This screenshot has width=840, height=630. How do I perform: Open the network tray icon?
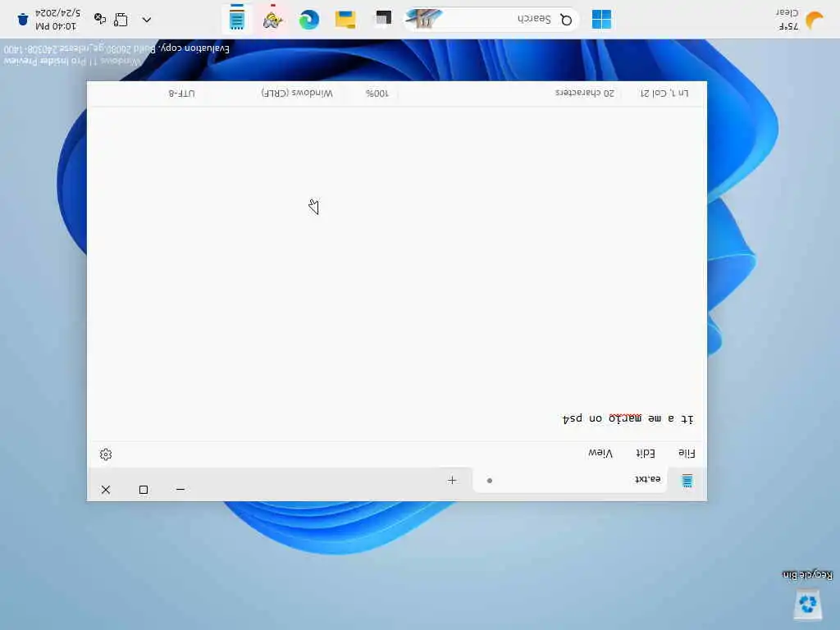click(x=99, y=19)
